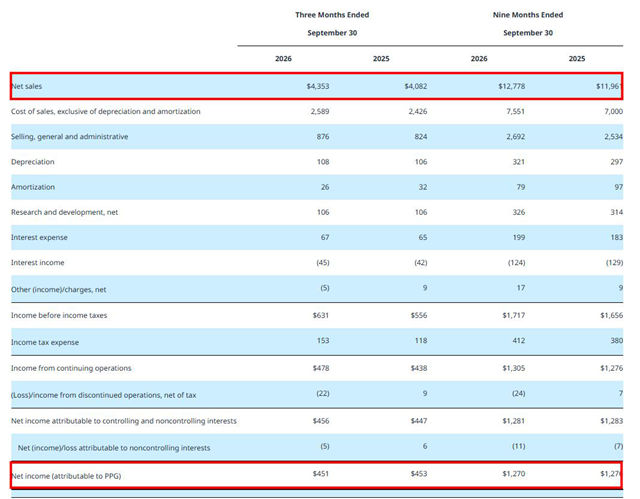Select 'Income from continuing operations' label
The image size is (640, 499).
[71, 368]
